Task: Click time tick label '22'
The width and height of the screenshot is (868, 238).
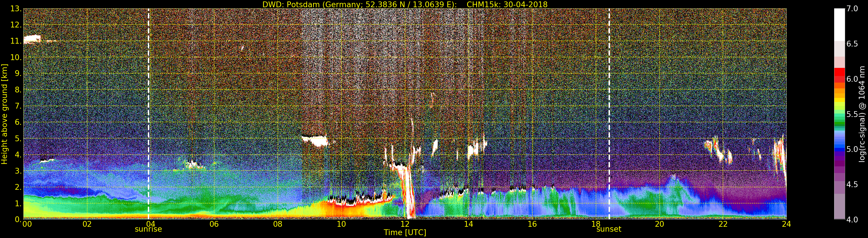Action: pos(723,224)
